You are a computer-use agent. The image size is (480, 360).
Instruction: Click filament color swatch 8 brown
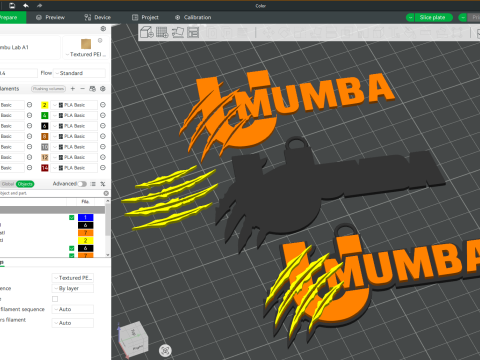point(45,136)
